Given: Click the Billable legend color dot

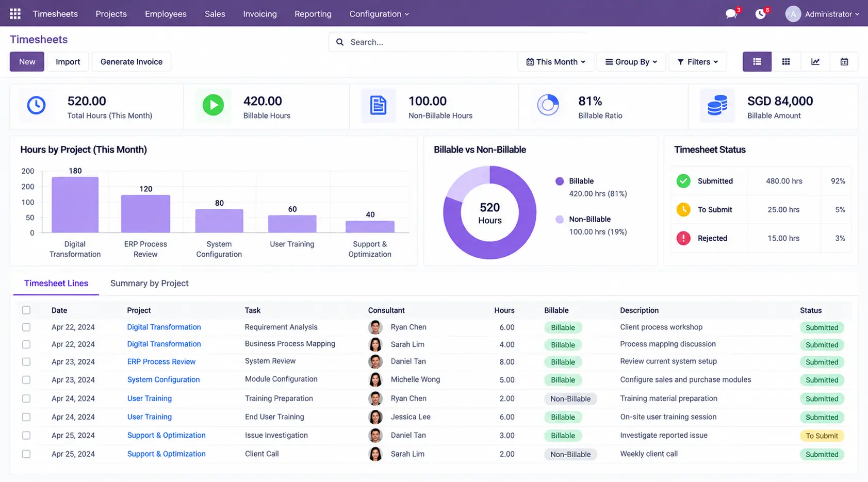Looking at the screenshot, I should tap(560, 181).
